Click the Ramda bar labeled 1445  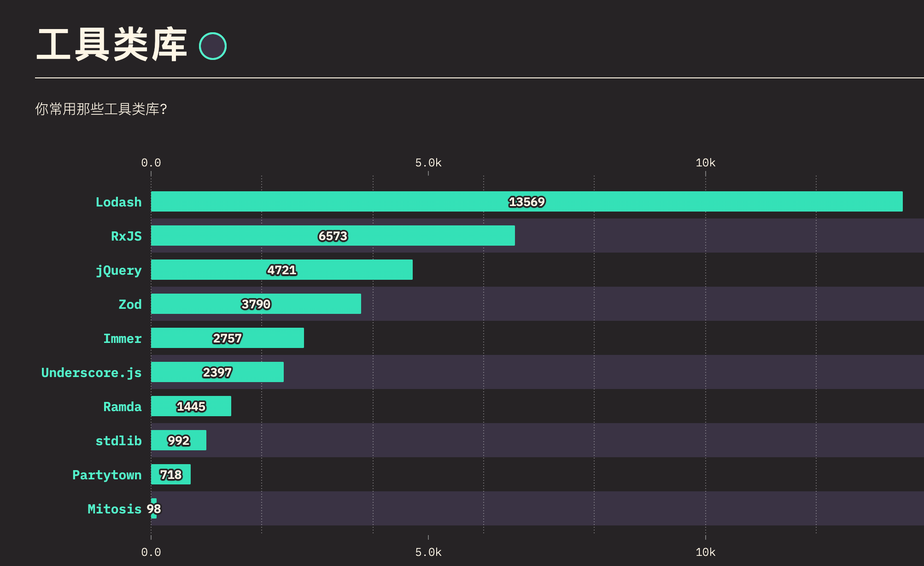[x=191, y=406]
